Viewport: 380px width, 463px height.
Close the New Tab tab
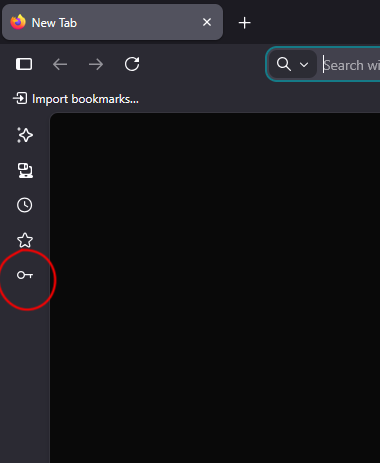point(207,22)
